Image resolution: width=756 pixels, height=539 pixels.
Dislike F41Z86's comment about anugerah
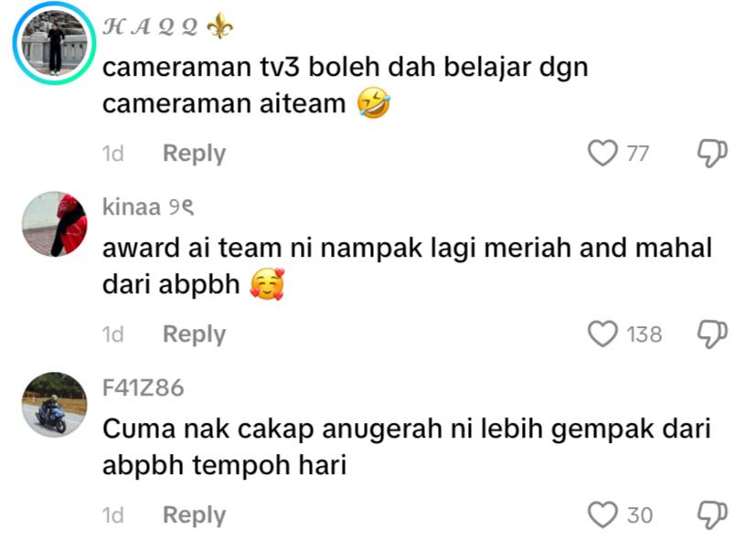pos(713,515)
